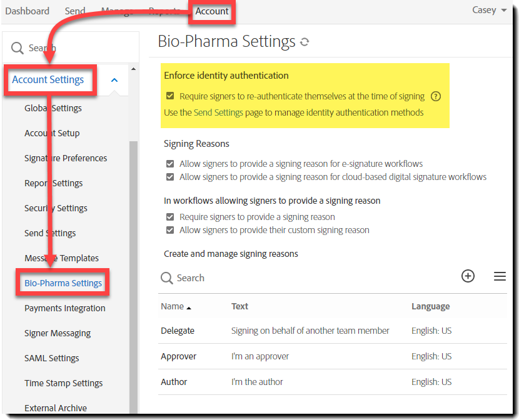Open Signature Preferences in sidebar

point(66,158)
